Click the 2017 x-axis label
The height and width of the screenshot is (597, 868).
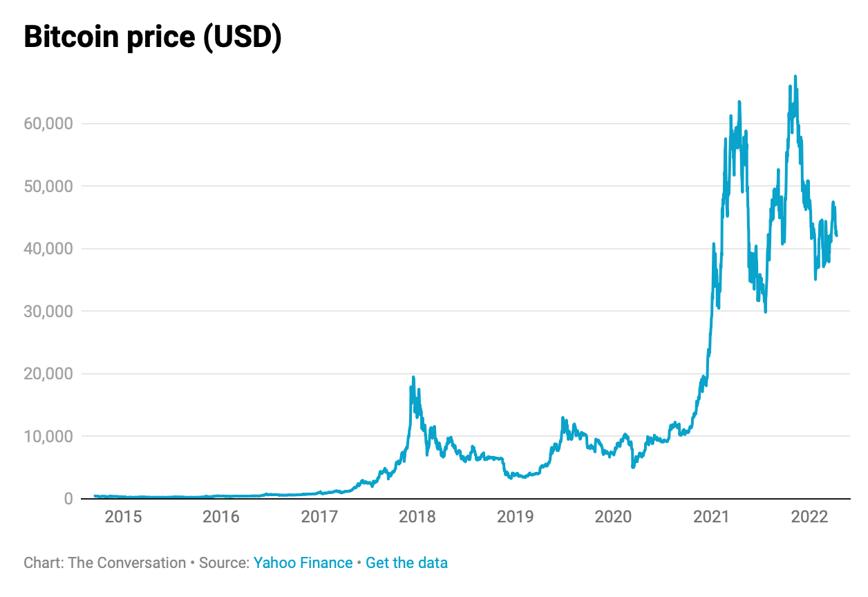[319, 517]
